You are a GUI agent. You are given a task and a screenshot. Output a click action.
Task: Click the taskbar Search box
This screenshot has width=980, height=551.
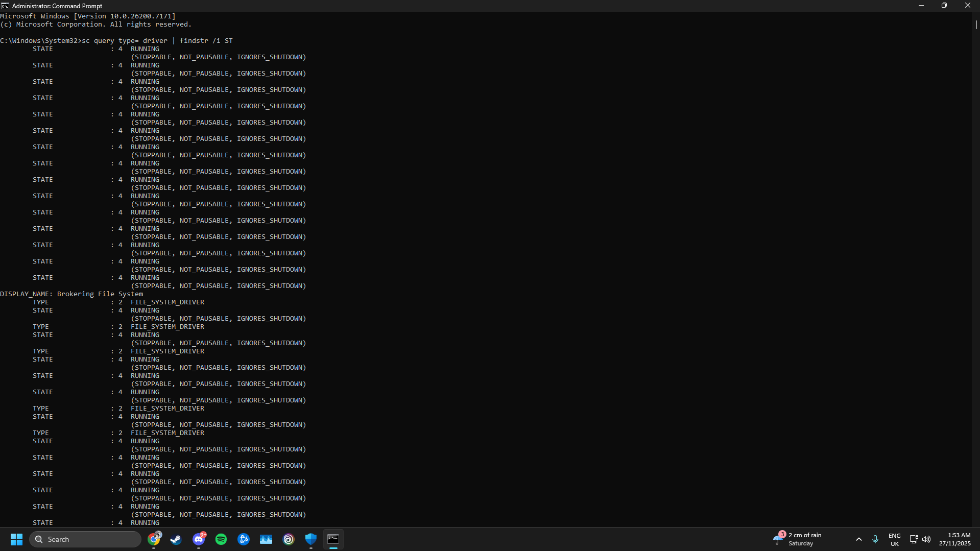point(85,539)
